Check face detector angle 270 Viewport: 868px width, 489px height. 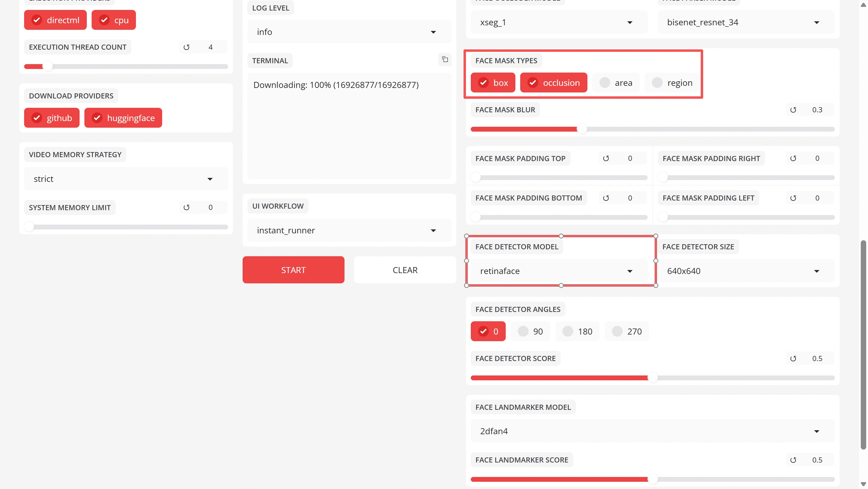[x=626, y=331]
